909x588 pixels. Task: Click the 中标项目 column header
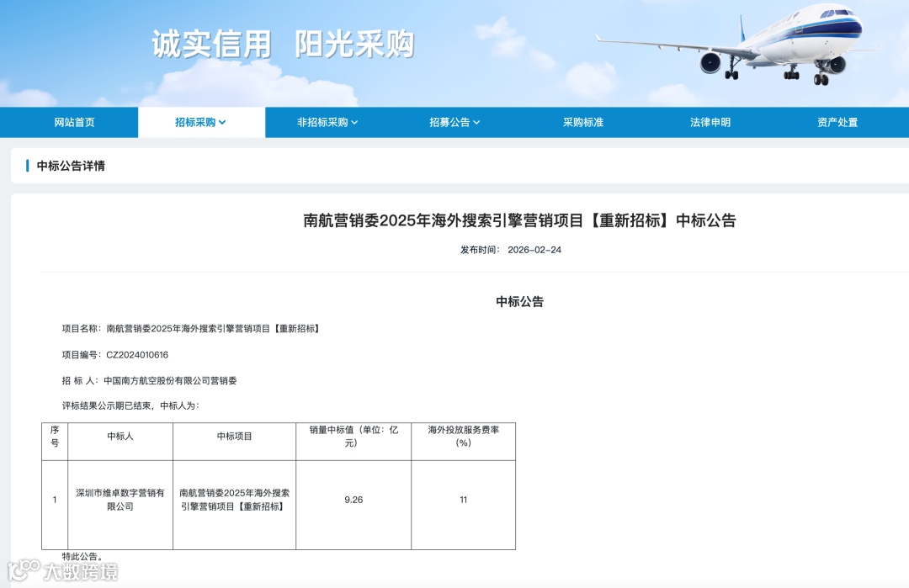tap(234, 442)
